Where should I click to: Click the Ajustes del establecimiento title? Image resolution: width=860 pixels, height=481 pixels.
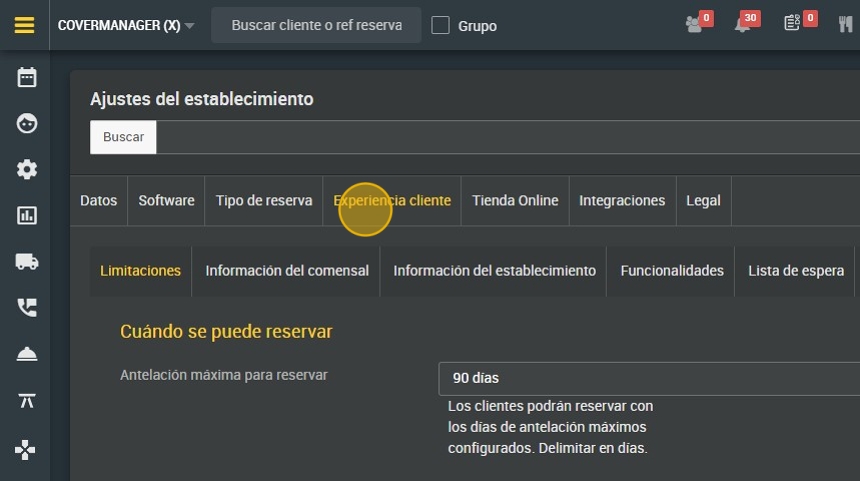pyautogui.click(x=202, y=99)
